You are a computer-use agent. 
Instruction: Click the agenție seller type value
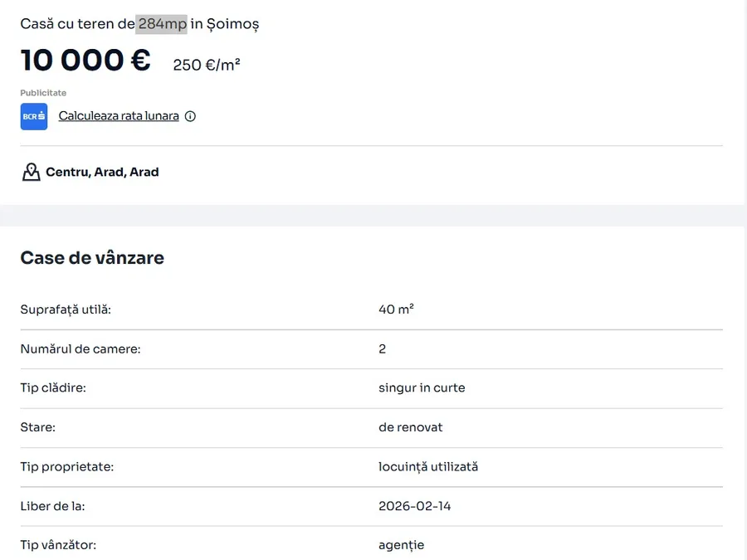pyautogui.click(x=401, y=545)
